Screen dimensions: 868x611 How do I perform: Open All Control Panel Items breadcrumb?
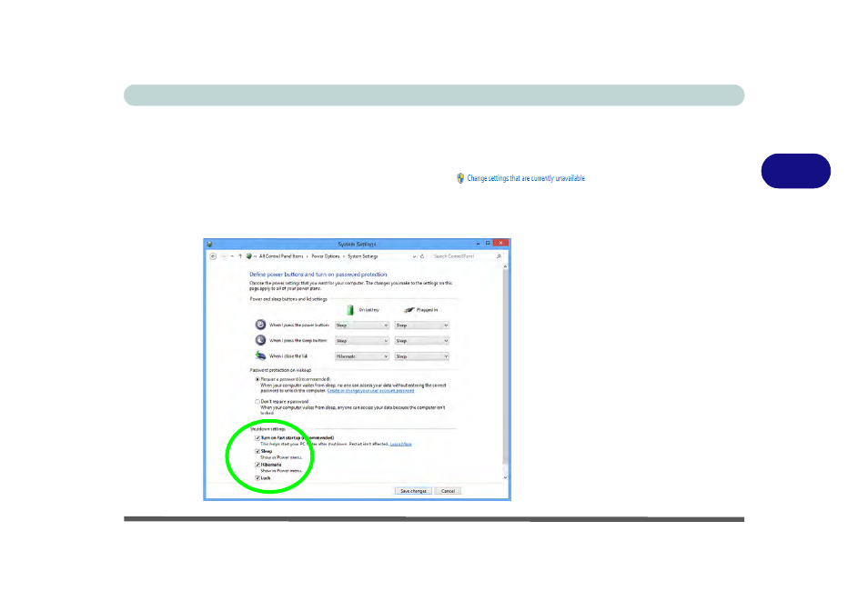tap(281, 256)
